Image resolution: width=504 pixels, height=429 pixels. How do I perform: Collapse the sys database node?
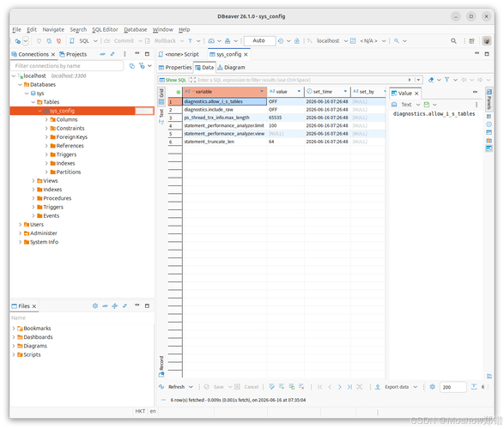[x=27, y=94]
